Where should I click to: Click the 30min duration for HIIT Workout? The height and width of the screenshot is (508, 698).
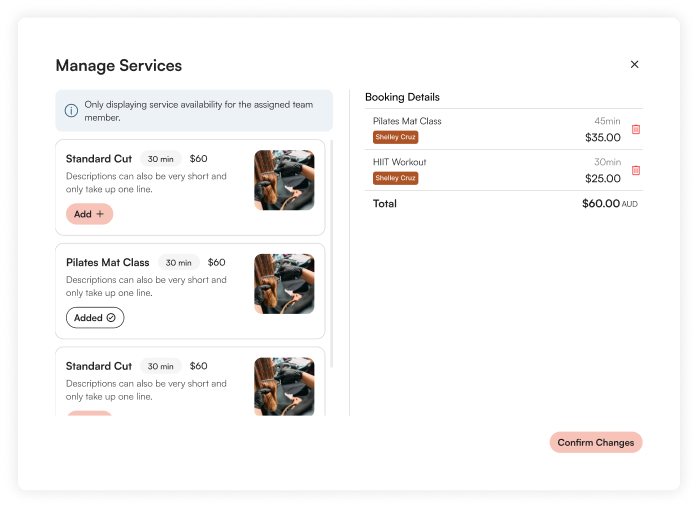click(x=607, y=162)
